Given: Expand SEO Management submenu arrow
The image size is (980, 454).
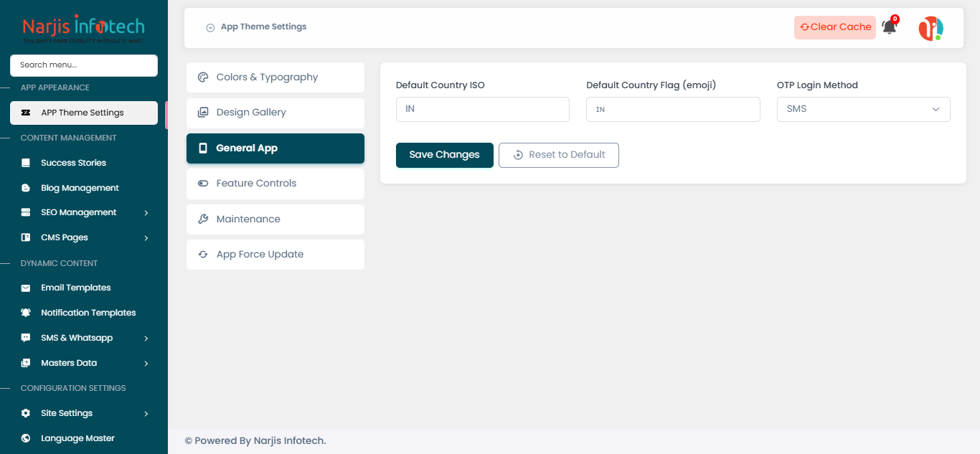Looking at the screenshot, I should coord(146,213).
